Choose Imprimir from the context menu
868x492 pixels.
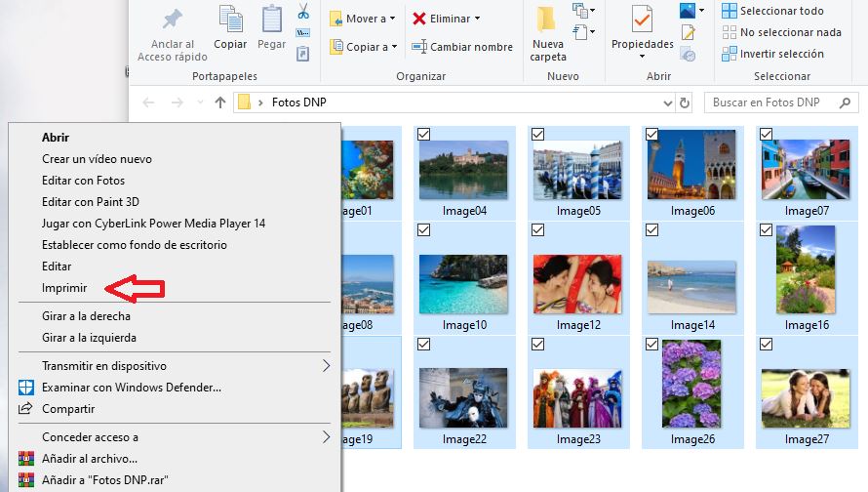coord(64,288)
